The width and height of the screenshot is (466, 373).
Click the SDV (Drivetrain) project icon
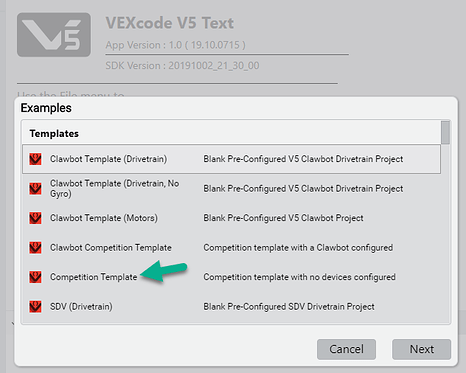[35, 307]
